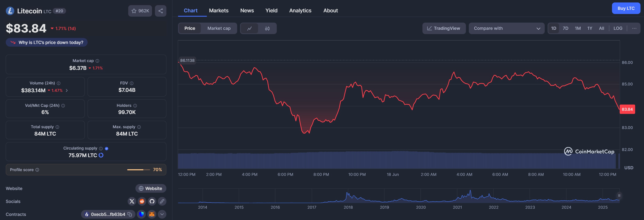
Task: Click the Volume (24h) info icon
Action: [58, 83]
